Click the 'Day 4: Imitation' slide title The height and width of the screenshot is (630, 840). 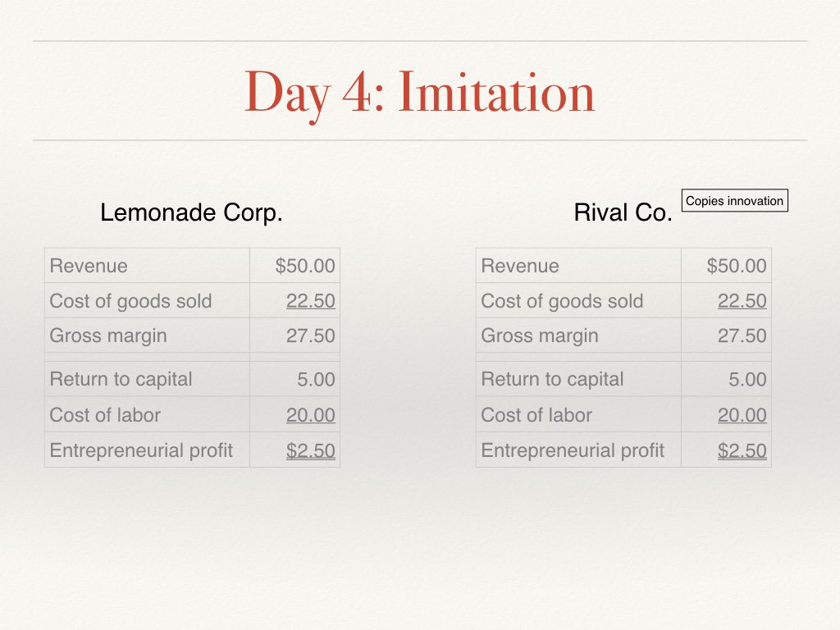419,92
